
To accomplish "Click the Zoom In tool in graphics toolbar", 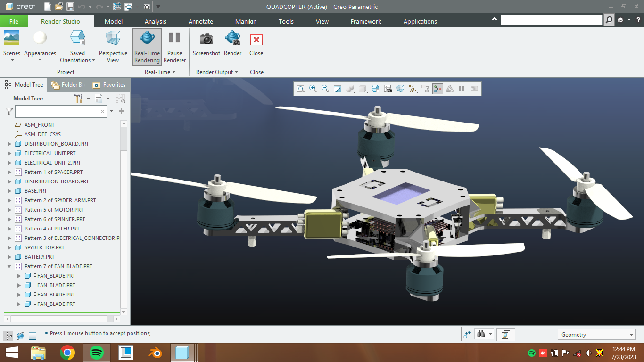I will [313, 89].
